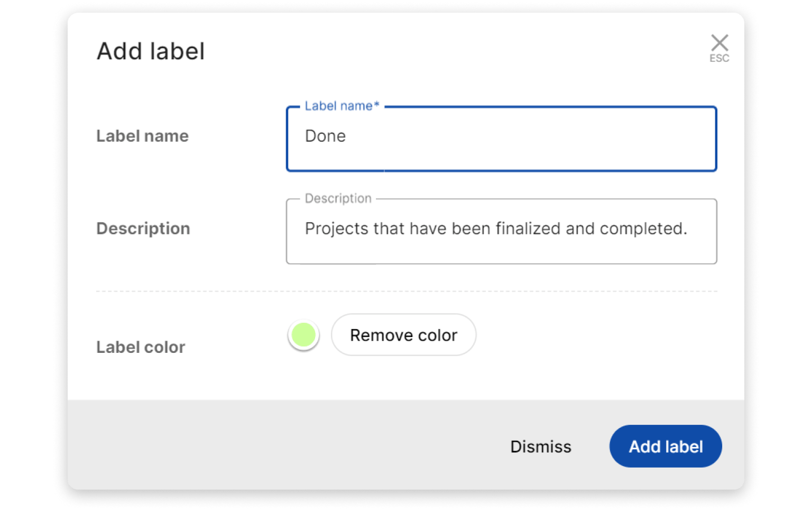
Task: Open the color picker by clicking the swatch
Action: (x=303, y=335)
